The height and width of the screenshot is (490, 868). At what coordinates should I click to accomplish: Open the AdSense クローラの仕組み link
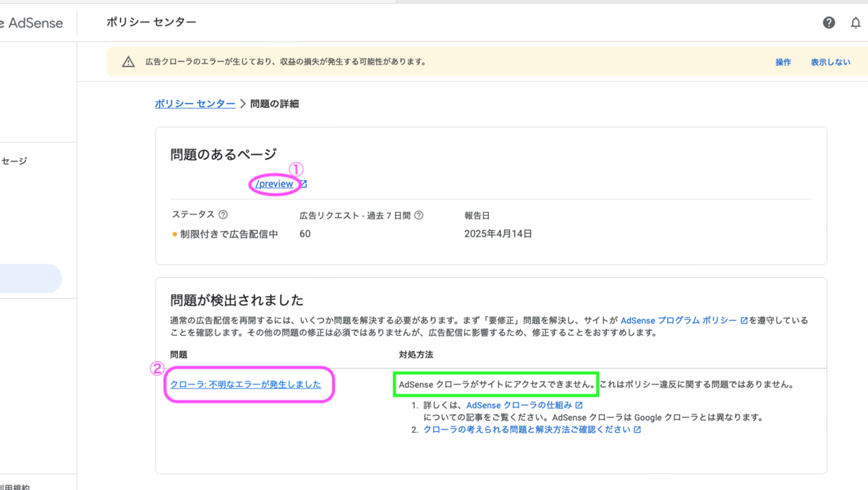(x=519, y=405)
